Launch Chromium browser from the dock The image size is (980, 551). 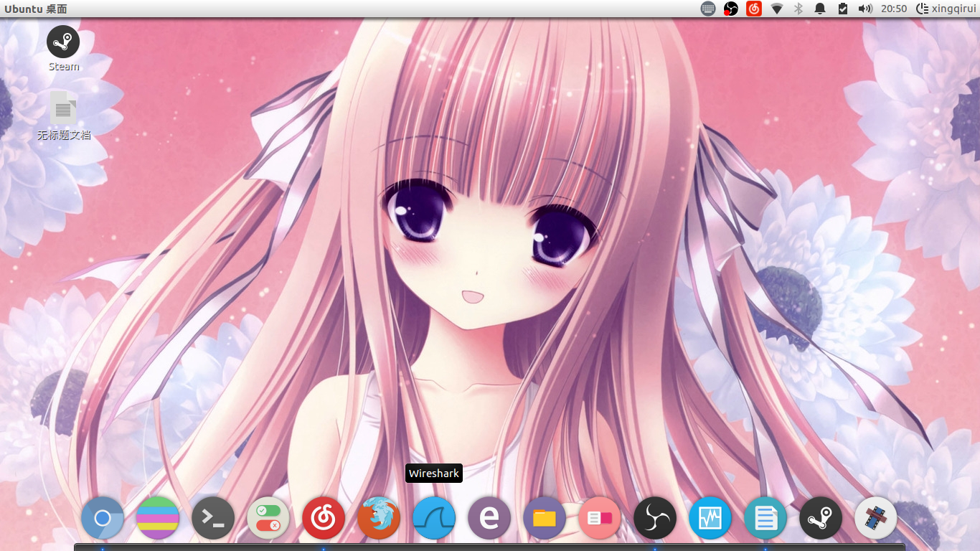pos(103,518)
